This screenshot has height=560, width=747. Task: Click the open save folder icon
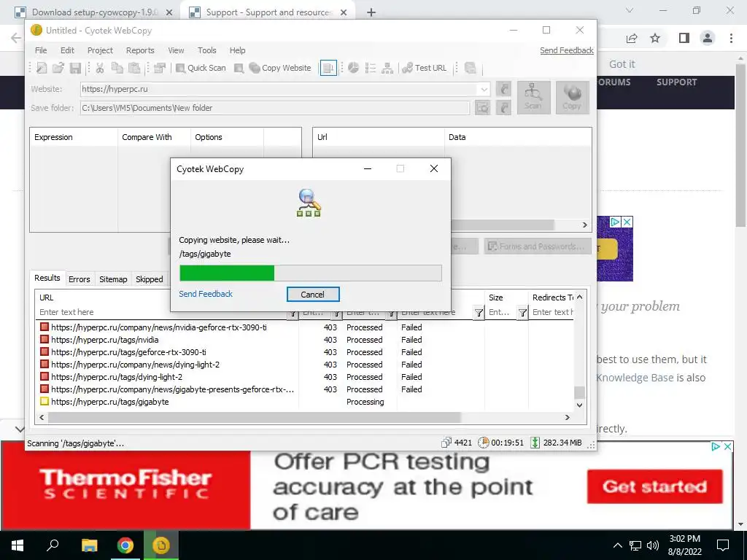tap(503, 108)
